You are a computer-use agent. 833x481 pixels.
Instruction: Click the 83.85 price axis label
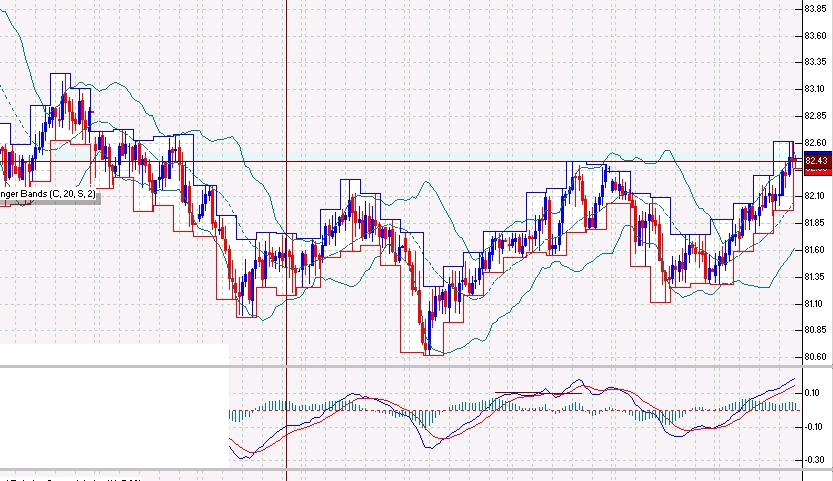815,9
